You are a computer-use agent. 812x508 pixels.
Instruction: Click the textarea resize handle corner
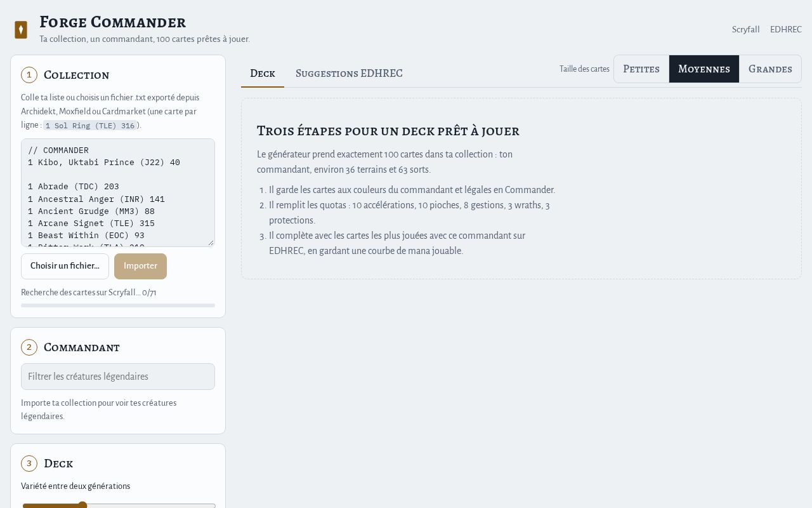coord(211,243)
